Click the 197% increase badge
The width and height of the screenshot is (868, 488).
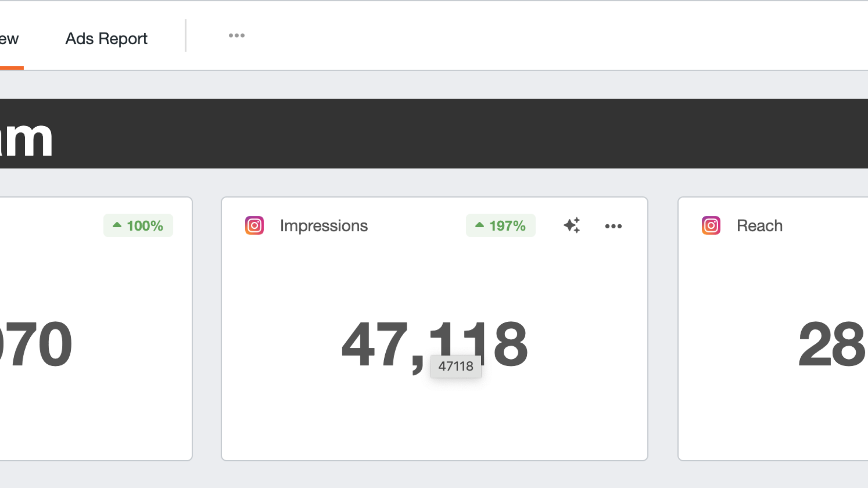click(500, 225)
